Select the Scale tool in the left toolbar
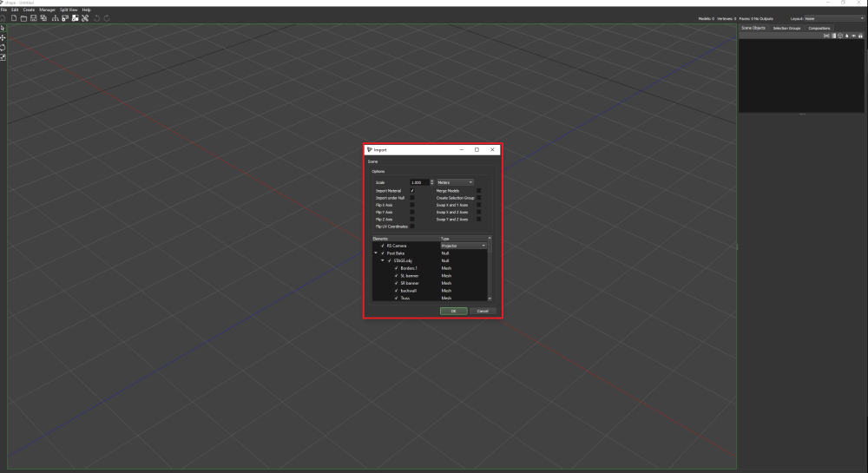This screenshot has width=868, height=473. pos(3,57)
